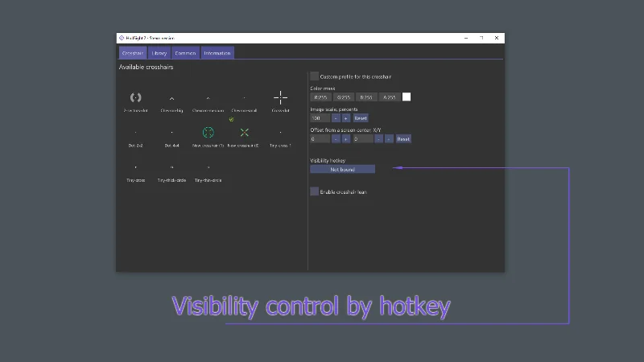
Task: Click the B:255 color mask field
Action: [366, 97]
